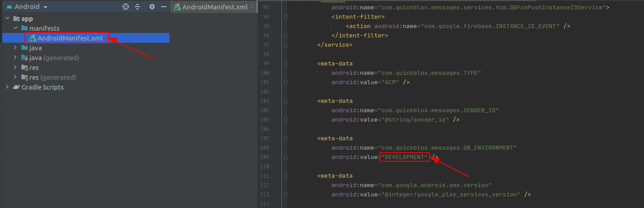The height and width of the screenshot is (208, 644).
Task: Click the "DEVELOPMENT" value on line 109
Action: click(x=404, y=157)
